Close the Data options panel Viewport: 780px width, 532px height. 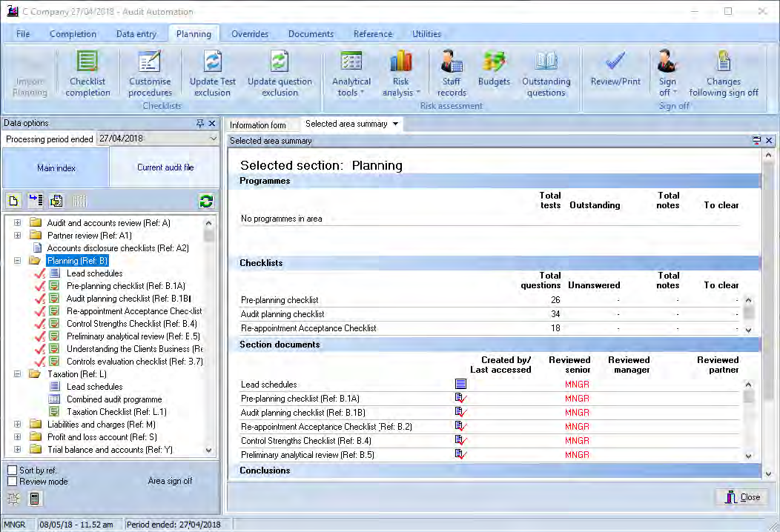(x=212, y=123)
